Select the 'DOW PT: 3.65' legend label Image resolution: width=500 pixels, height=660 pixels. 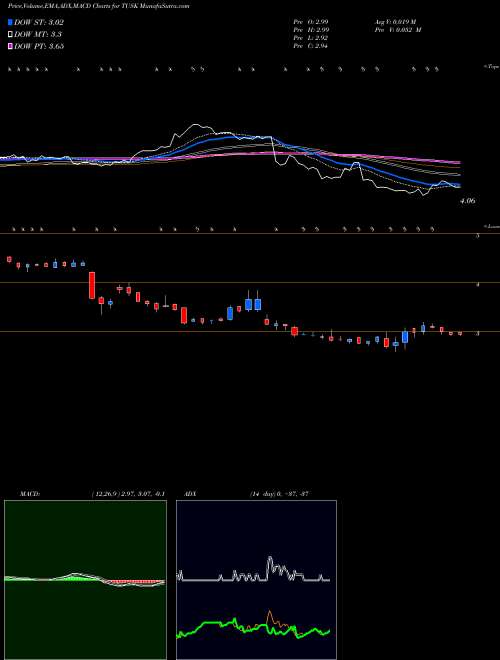39,46
